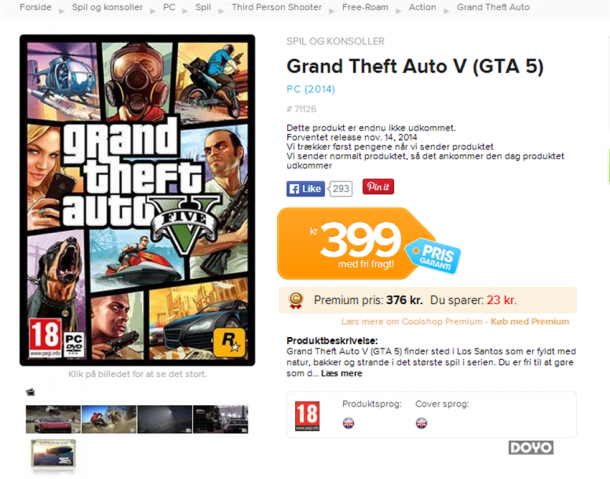The image size is (610, 479).
Task: Click the blue Pris Garanti badge
Action: [433, 256]
